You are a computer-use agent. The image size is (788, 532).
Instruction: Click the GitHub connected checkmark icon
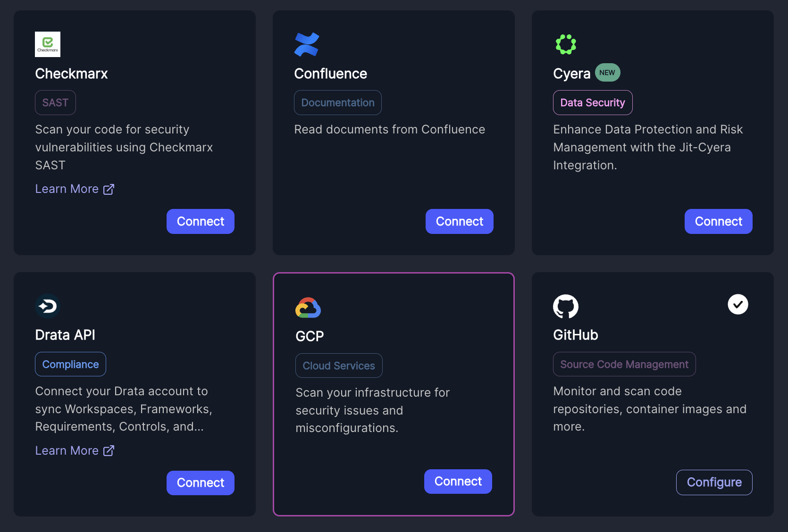pyautogui.click(x=738, y=304)
